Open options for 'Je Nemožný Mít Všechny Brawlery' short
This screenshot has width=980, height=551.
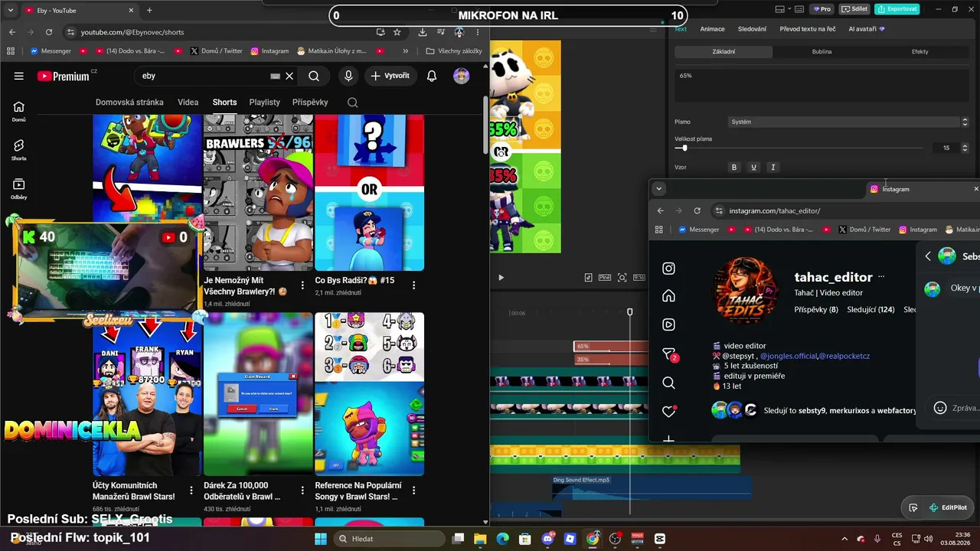[302, 285]
